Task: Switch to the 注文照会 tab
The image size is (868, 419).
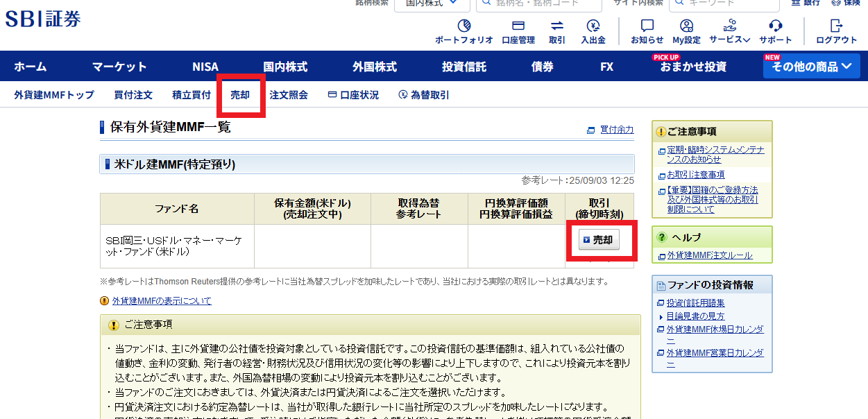Action: click(x=289, y=95)
